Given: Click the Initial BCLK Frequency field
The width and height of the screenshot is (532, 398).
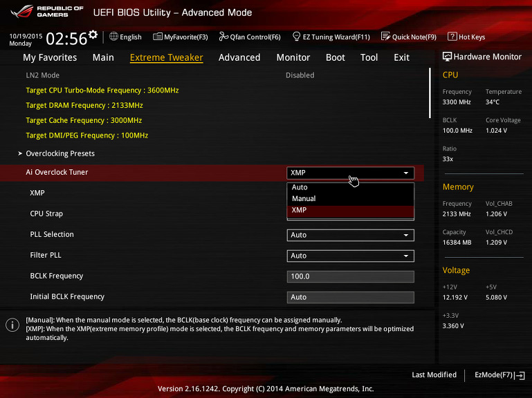Looking at the screenshot, I should 350,297.
